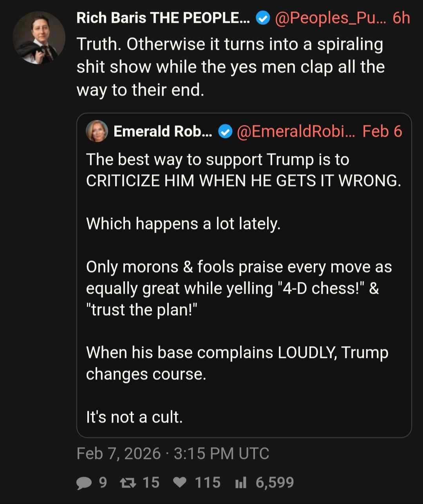This screenshot has height=504, width=423.
Task: Click the reply count of 9
Action: pyautogui.click(x=103, y=482)
